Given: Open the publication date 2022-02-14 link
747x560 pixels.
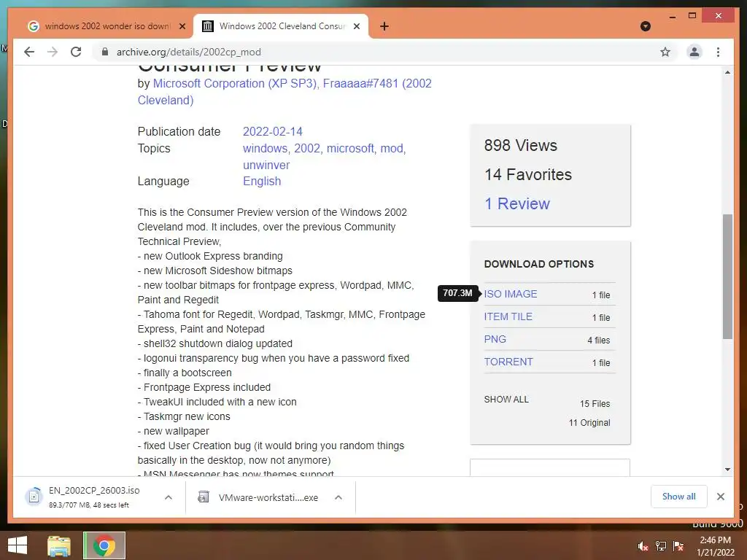Looking at the screenshot, I should (x=273, y=131).
